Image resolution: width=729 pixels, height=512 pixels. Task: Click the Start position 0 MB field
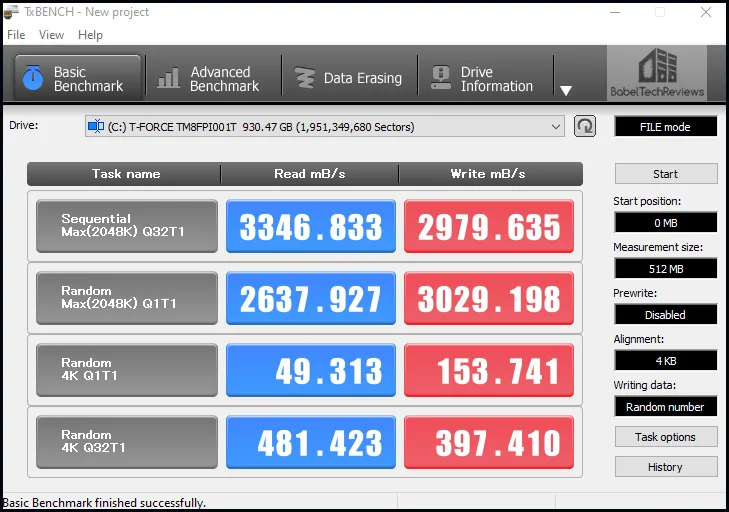666,223
